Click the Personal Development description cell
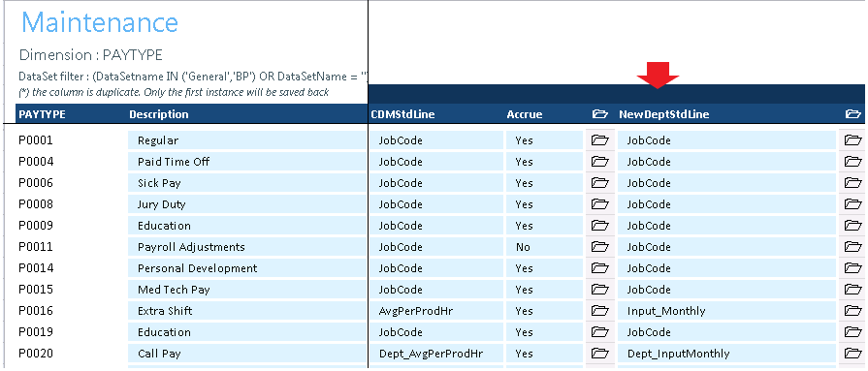The image size is (868, 371). pos(247,268)
